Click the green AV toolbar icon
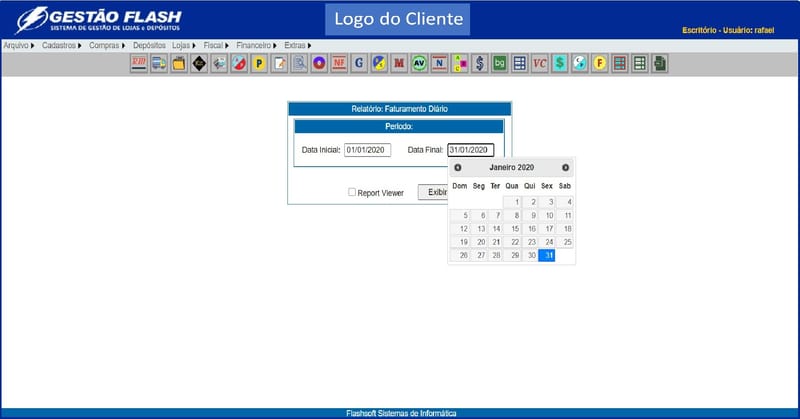Screen dimensions: 800x419 pyautogui.click(x=420, y=64)
